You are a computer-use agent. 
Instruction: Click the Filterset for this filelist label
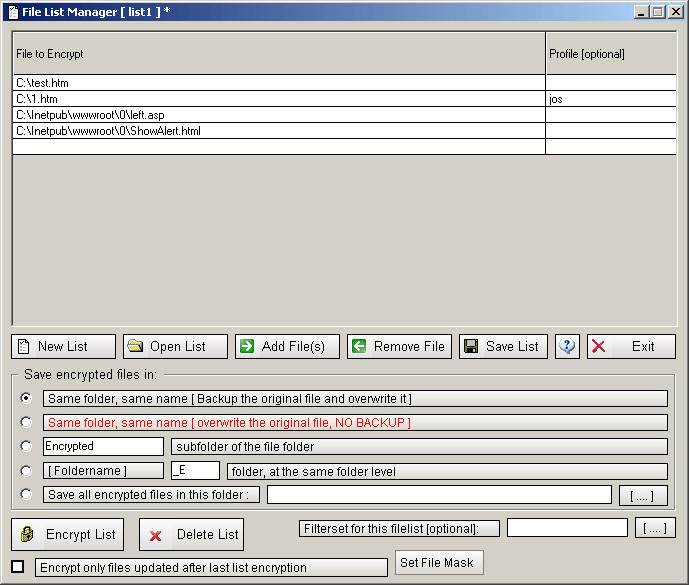pos(399,528)
